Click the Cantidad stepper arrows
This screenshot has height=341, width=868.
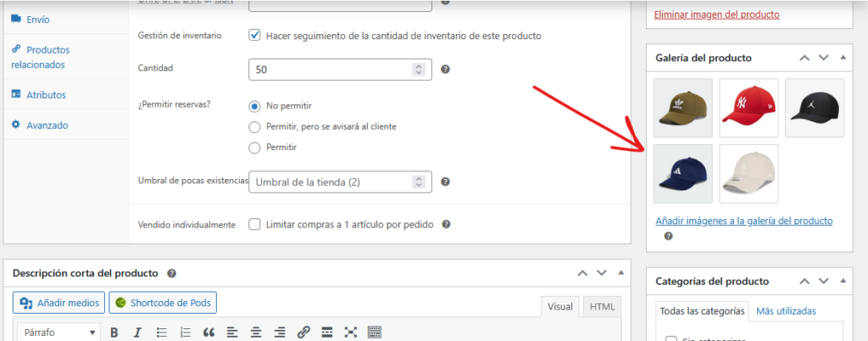418,69
